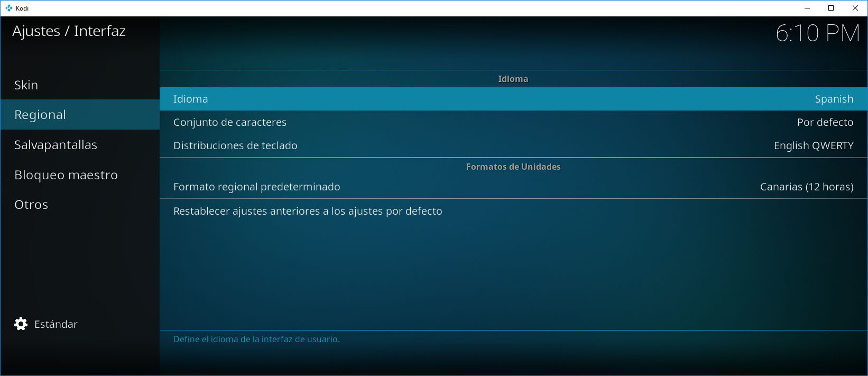
Task: Maximize the Kodi window
Action: [831, 8]
